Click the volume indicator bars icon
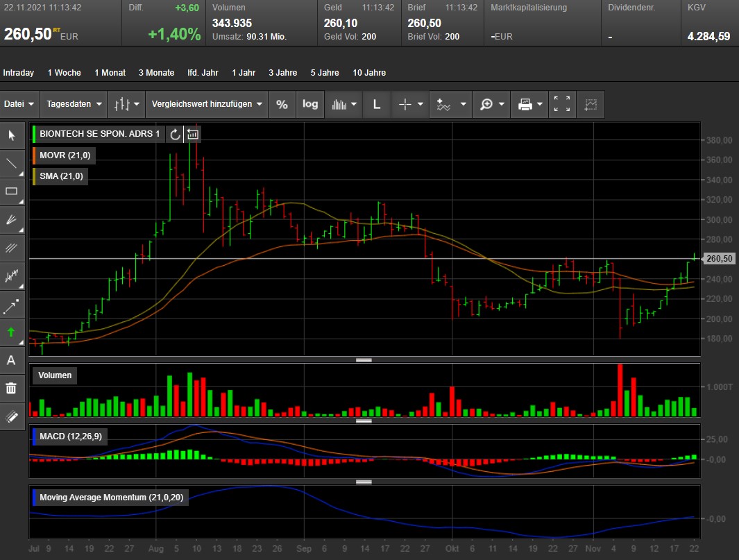 [x=339, y=104]
